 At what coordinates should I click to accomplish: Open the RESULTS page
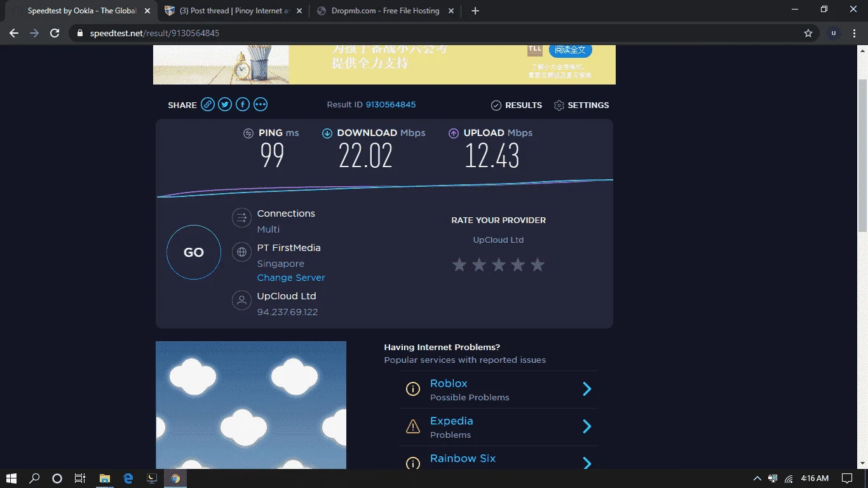pos(517,105)
